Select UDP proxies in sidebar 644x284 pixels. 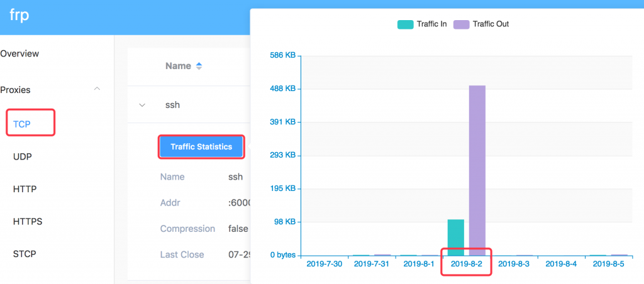23,156
